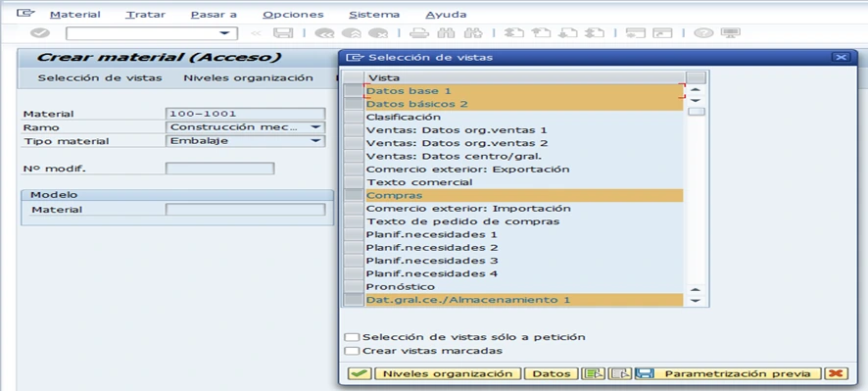Select 'Ventas: Datos centro/gral.' row

pyautogui.click(x=524, y=156)
